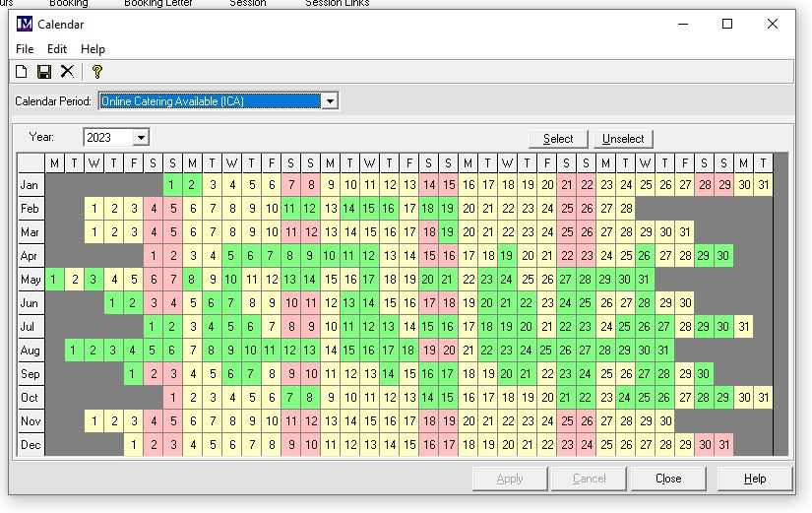Click pink August 19 day cell
812x513 pixels.
[x=428, y=351]
